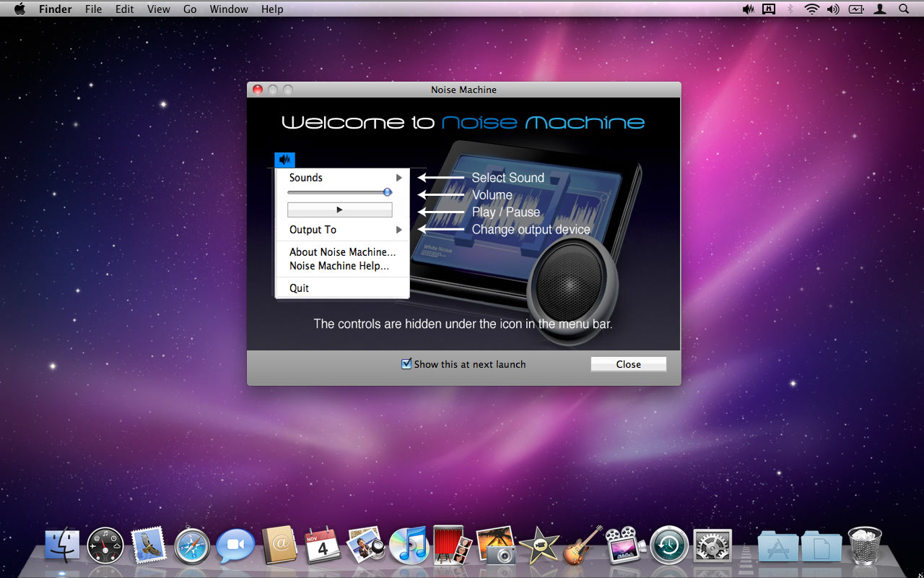Launch iChat from the Dock

[235, 546]
